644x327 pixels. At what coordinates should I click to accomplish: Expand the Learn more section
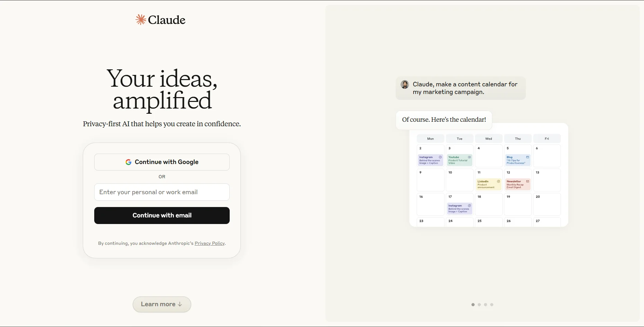point(162,304)
